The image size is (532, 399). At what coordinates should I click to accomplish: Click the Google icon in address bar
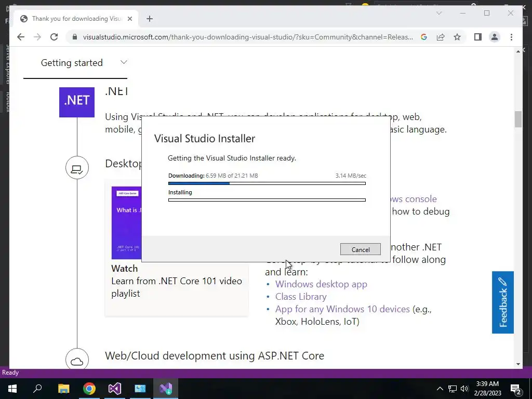(424, 37)
